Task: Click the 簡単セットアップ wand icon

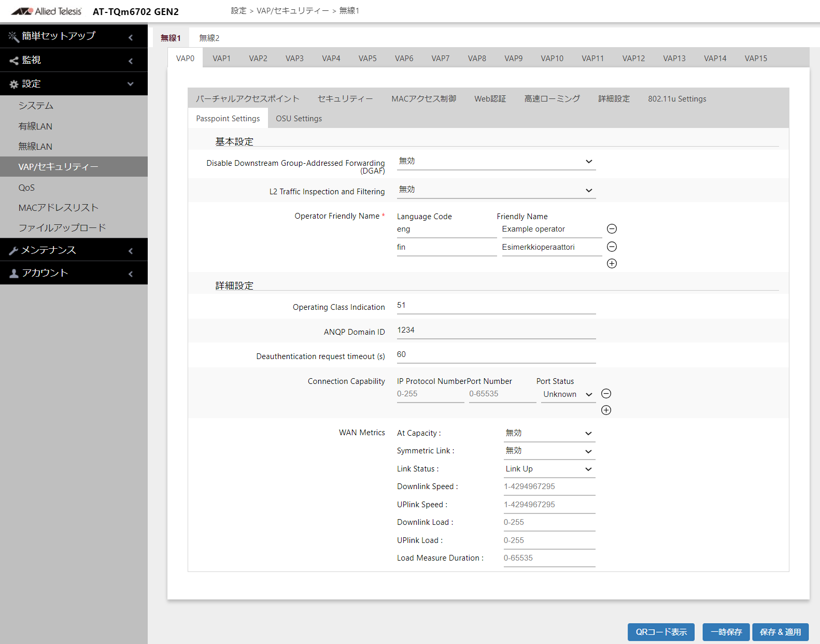Action: (13, 36)
